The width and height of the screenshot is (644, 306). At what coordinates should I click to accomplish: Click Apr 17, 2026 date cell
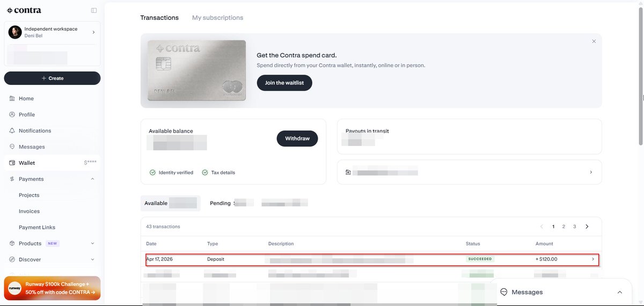click(x=159, y=259)
